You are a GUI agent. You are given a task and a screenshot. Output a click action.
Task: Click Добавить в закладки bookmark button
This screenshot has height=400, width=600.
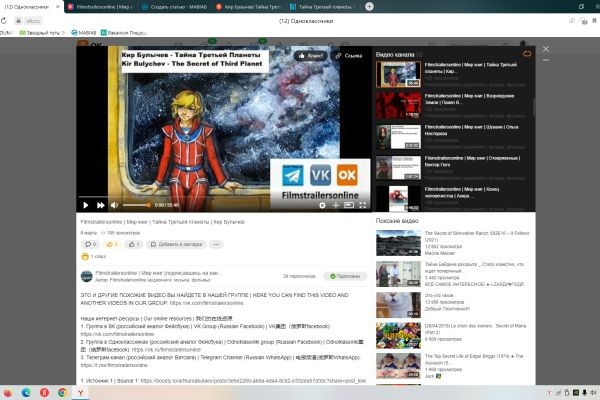176,244
